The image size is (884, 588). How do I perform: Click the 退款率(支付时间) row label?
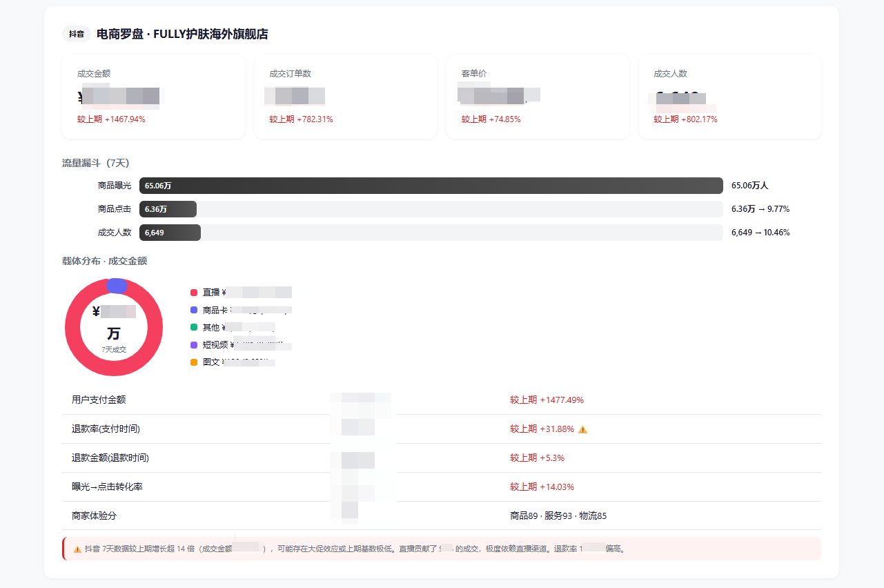(x=106, y=429)
